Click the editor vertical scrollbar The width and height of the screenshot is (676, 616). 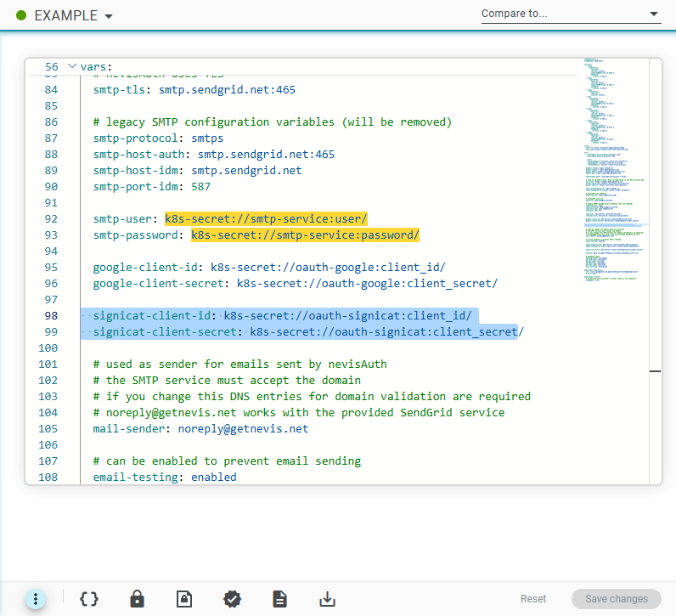[655, 272]
